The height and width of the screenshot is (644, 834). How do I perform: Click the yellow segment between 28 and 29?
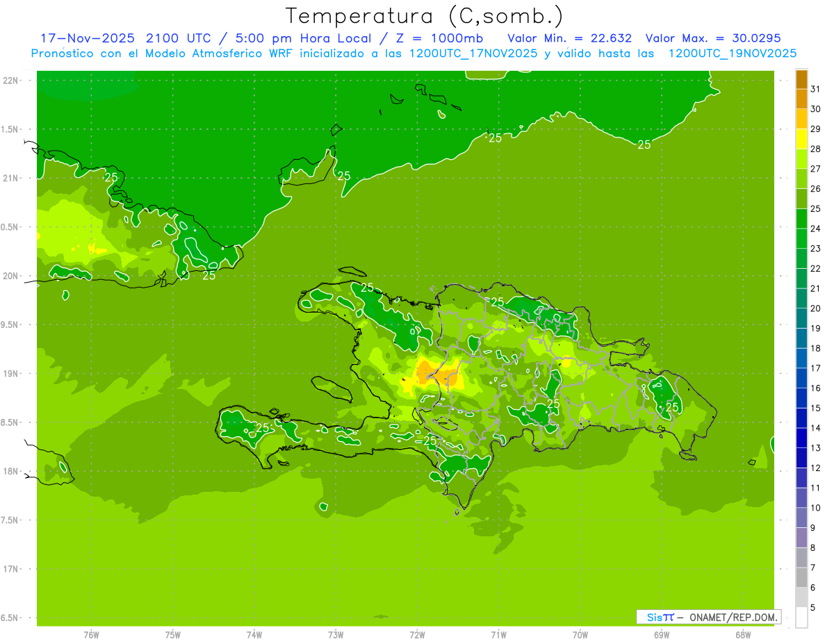point(801,139)
